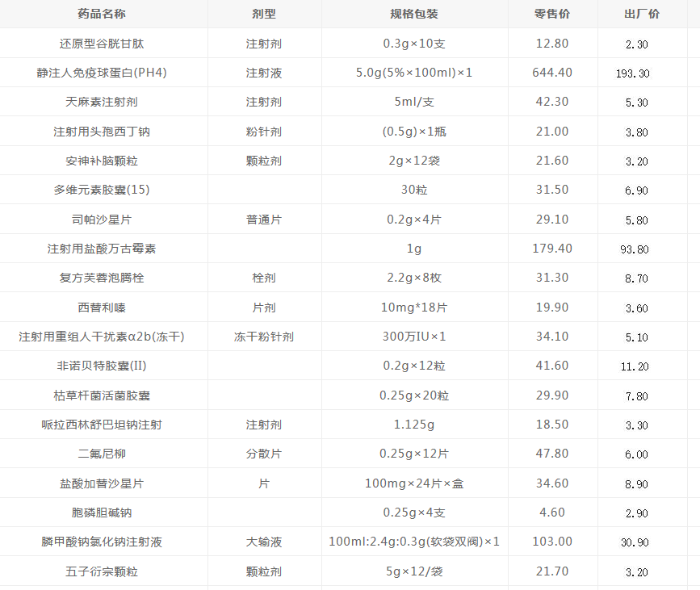Select the 还原型谷胱甘肽 drug name cell
This screenshot has height=590, width=700.
(102, 44)
